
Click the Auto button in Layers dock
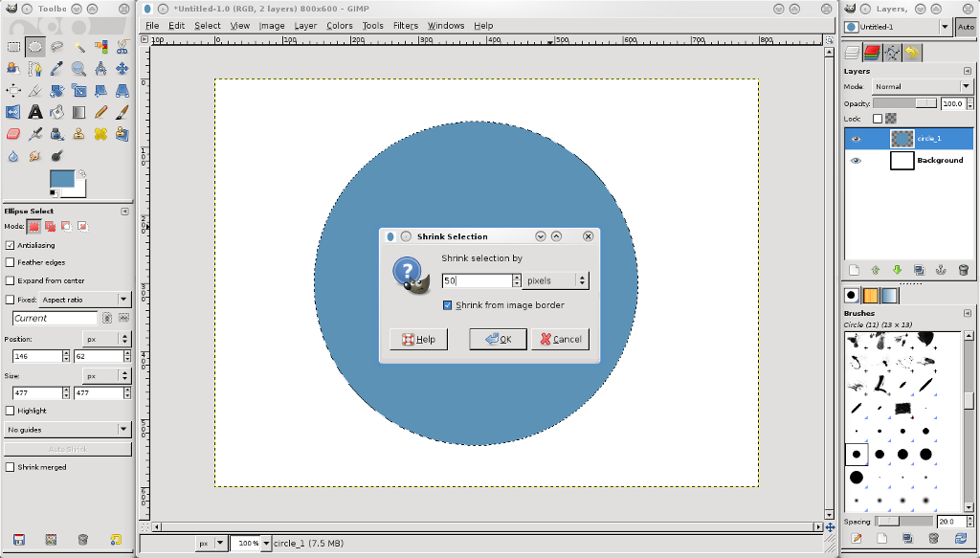(966, 27)
